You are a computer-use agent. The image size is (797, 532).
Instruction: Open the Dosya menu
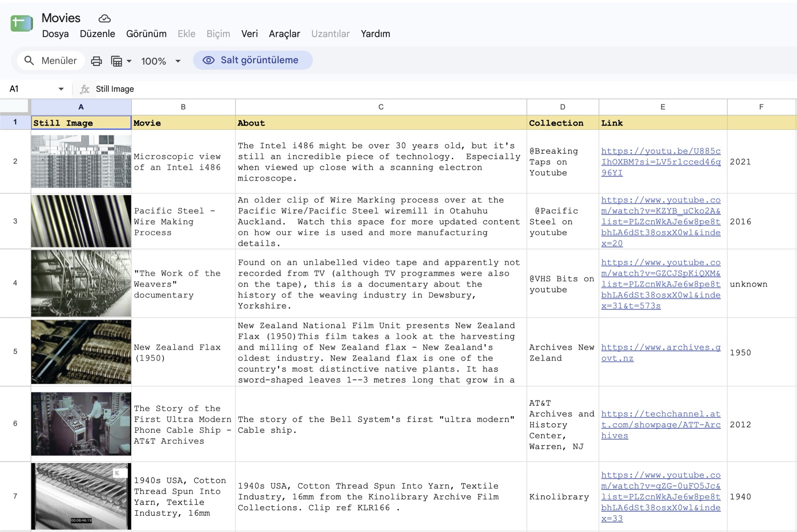pos(55,34)
